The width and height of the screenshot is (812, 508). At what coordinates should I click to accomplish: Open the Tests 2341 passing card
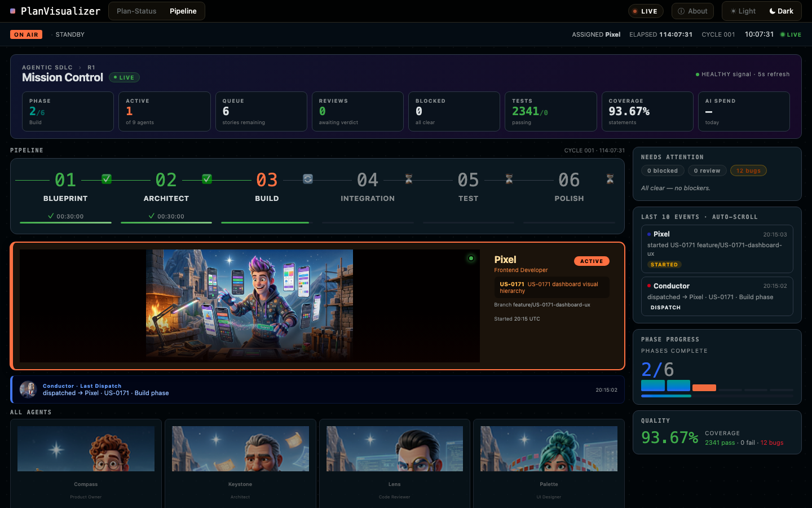click(x=551, y=111)
